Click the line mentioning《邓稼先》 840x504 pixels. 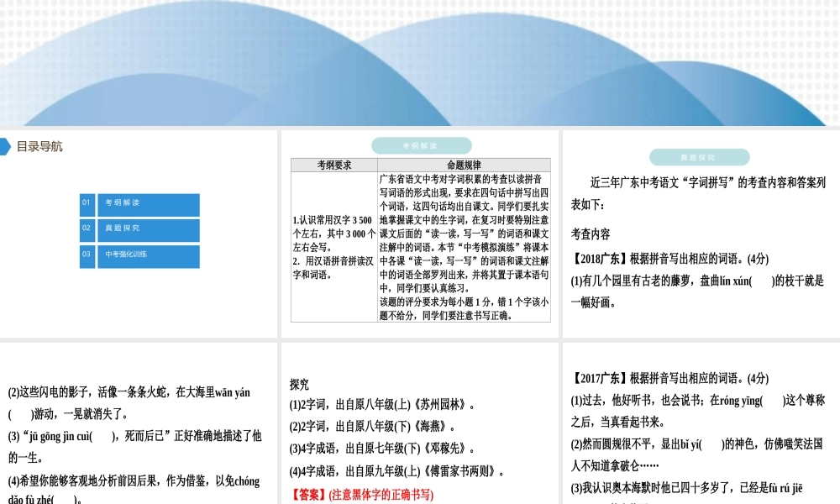tap(381, 449)
